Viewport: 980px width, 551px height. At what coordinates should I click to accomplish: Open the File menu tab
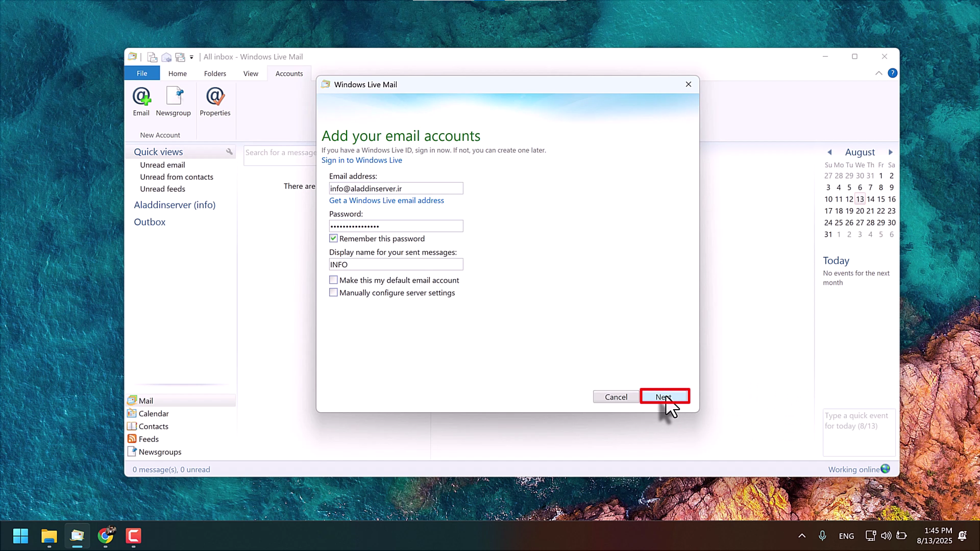[x=142, y=73]
